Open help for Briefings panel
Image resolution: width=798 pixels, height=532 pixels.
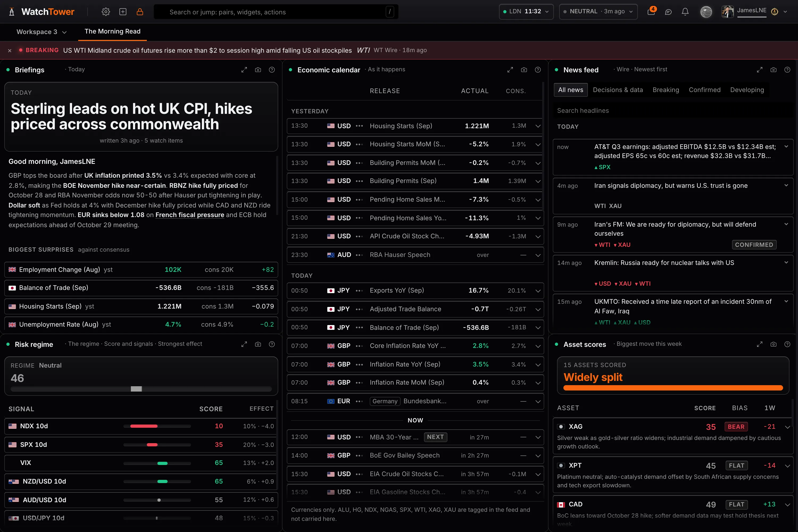coord(272,70)
